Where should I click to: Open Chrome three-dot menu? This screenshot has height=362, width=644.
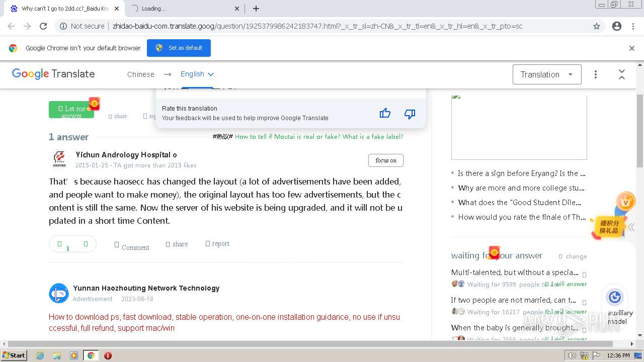[633, 26]
